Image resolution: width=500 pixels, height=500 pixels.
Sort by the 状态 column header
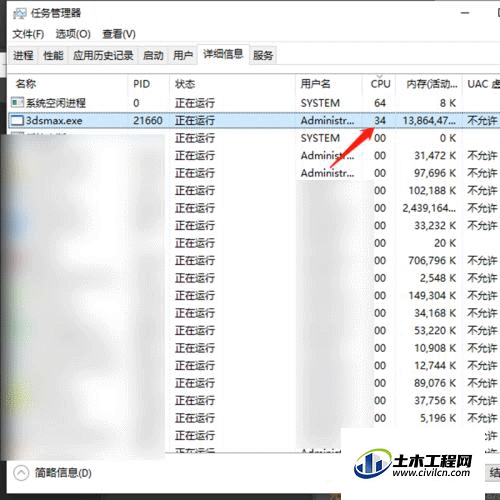tap(185, 84)
